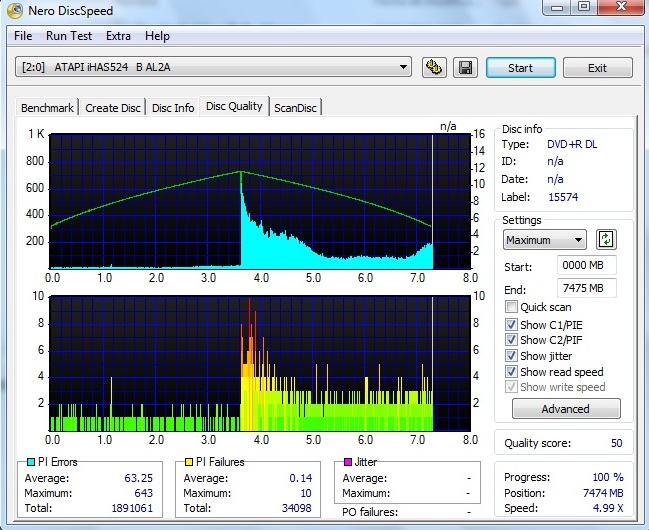Toggle the Show C1/PIE checkbox
Viewport: 649px width, 530px height.
[x=512, y=325]
